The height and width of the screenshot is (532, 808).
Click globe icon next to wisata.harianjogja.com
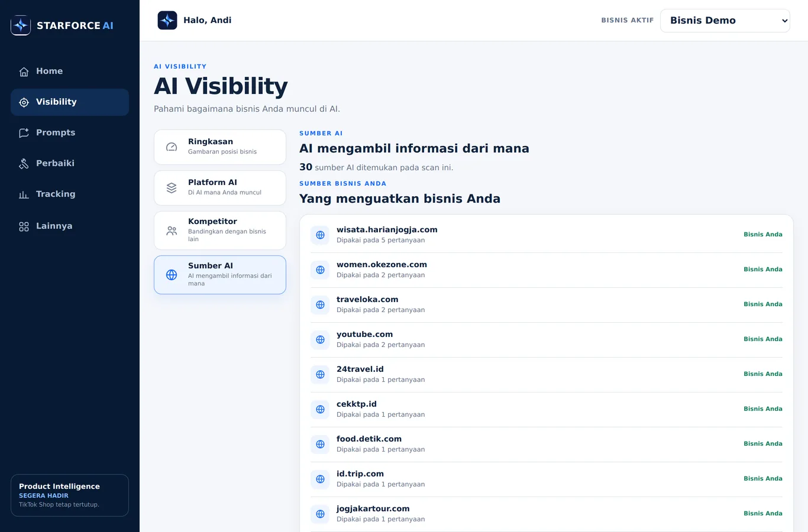(x=320, y=235)
